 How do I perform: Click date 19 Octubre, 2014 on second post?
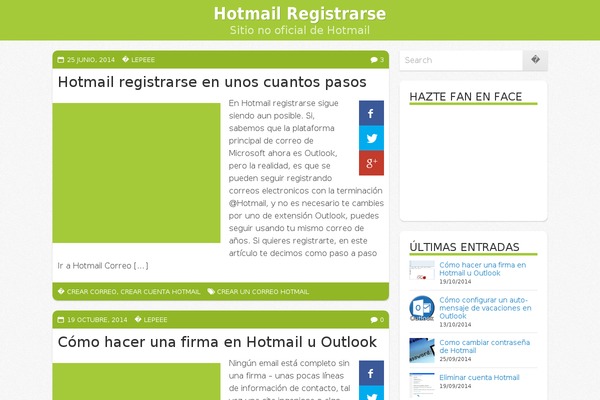point(97,320)
